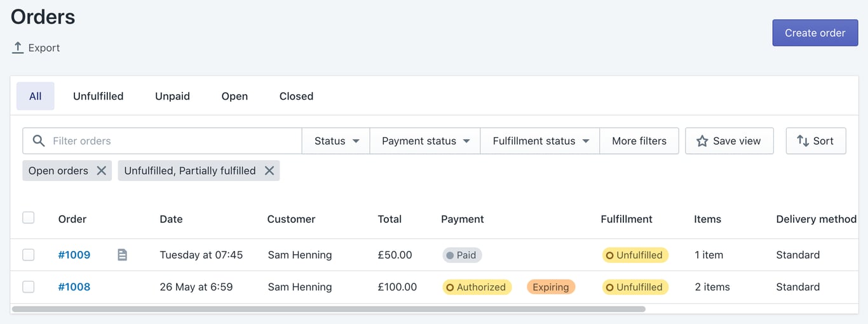
Task: Click the sort arrows icon
Action: pyautogui.click(x=803, y=141)
